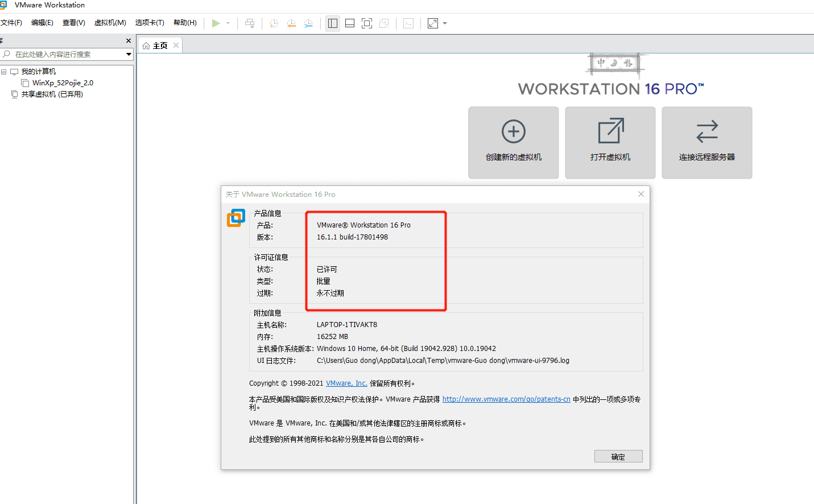Click the stretch guest display icon
Screen dimensions: 814x504
(433, 23)
